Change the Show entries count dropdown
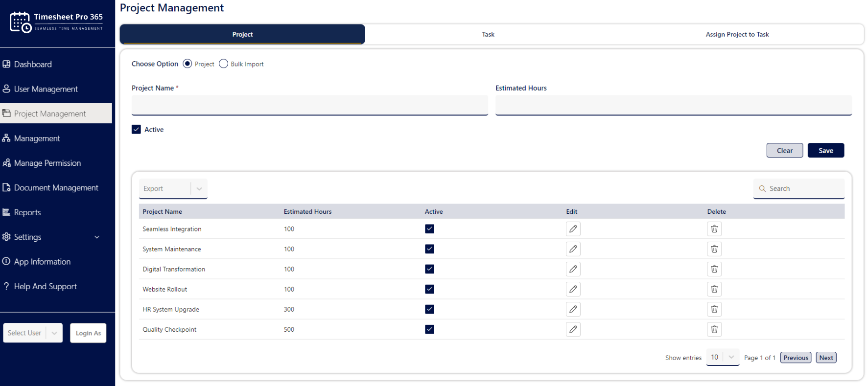This screenshot has height=386, width=868. coord(723,357)
